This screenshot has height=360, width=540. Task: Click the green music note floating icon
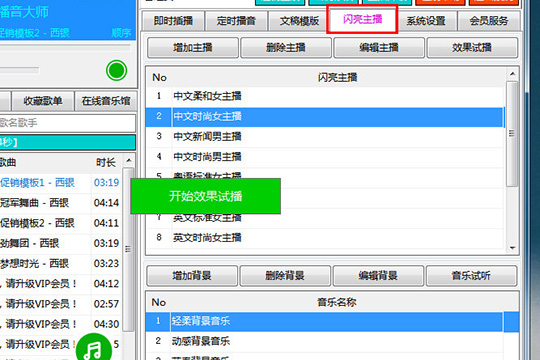click(x=94, y=348)
